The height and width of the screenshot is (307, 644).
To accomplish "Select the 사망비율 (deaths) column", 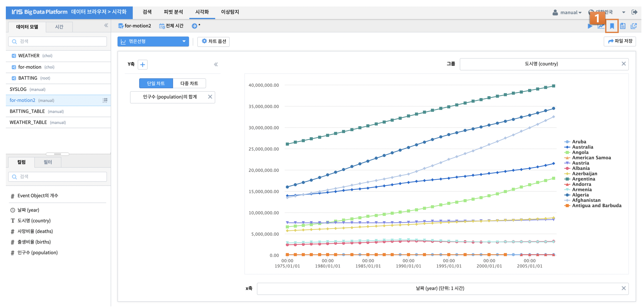I will [x=35, y=231].
